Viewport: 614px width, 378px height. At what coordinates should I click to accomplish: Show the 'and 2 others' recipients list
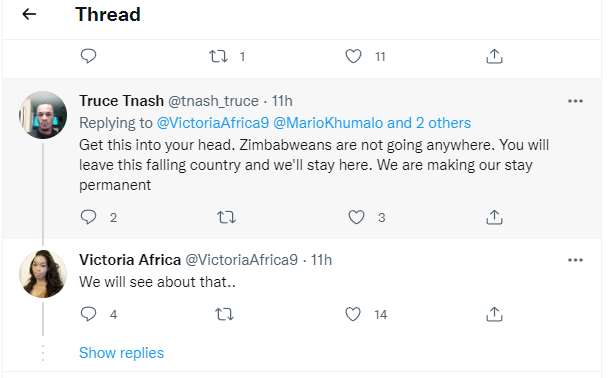(429, 123)
